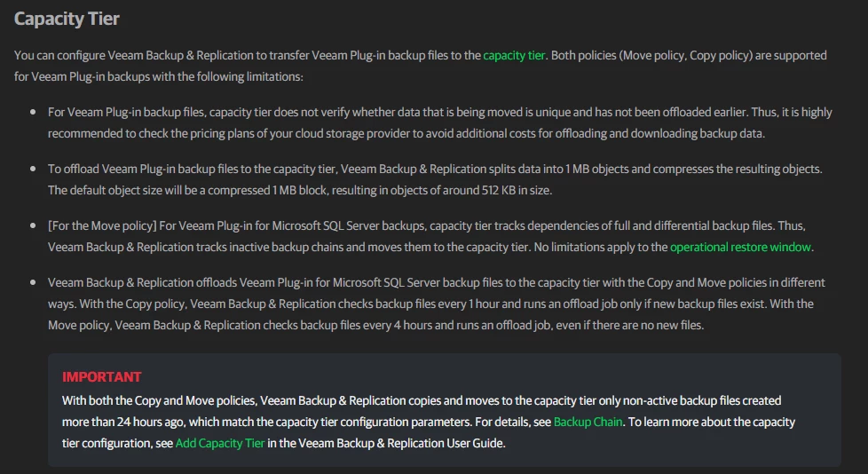
Task: Click "more than 24 hours ago" in note
Action: [x=122, y=422]
